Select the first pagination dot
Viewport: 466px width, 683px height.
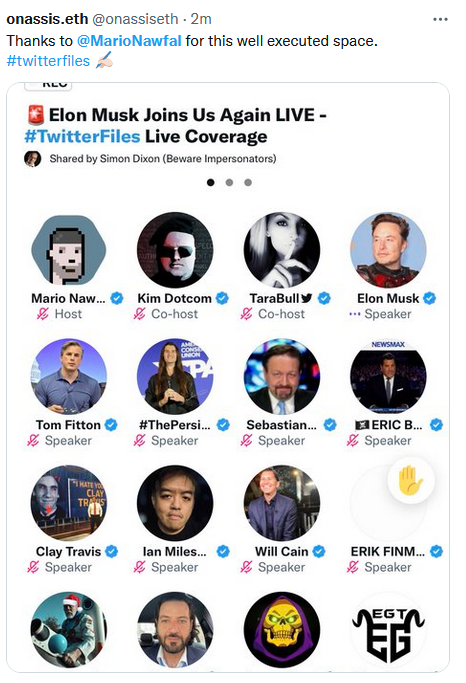(211, 183)
